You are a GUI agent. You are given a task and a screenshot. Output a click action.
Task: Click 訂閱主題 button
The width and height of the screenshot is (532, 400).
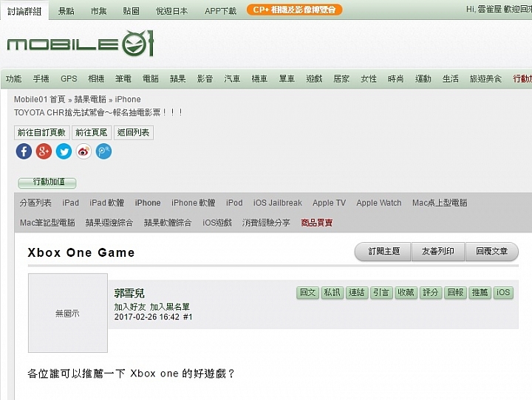click(x=383, y=252)
